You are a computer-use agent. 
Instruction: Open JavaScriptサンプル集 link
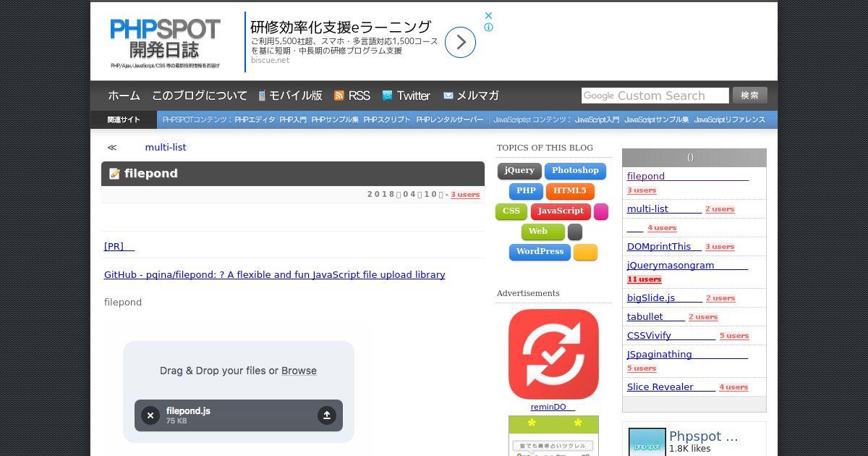pyautogui.click(x=656, y=119)
